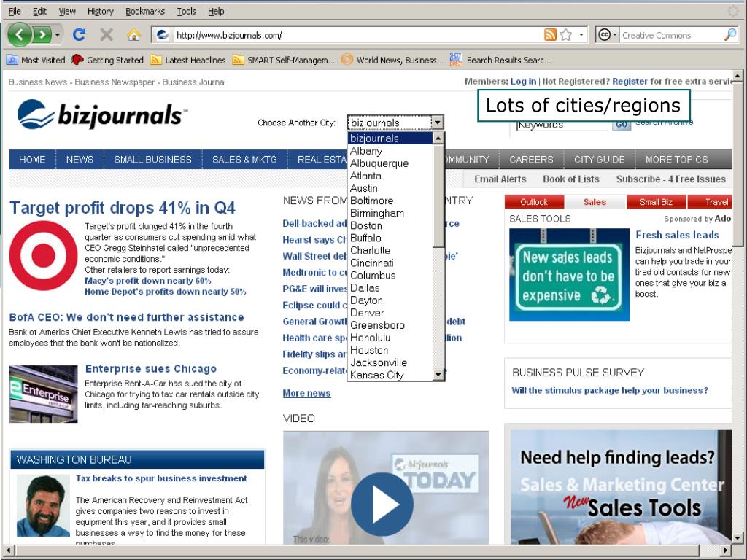Open Target profit drops 41% in Q4 headline
747x560 pixels.
123,208
